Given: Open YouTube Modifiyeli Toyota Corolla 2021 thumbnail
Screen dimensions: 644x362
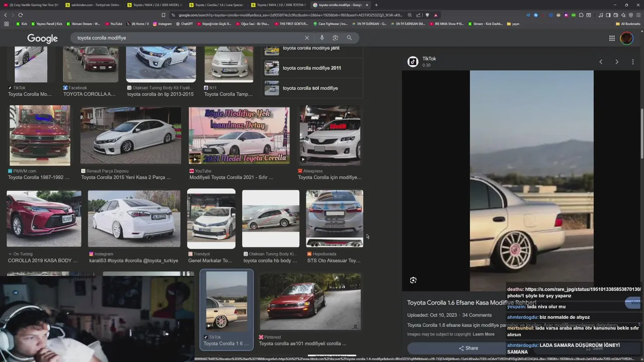Looking at the screenshot, I should pyautogui.click(x=239, y=135).
